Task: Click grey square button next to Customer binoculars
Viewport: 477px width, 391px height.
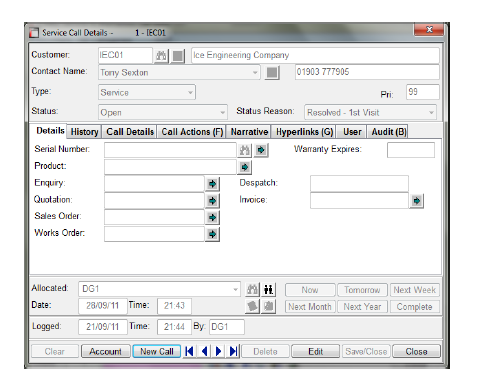Action: (x=178, y=56)
